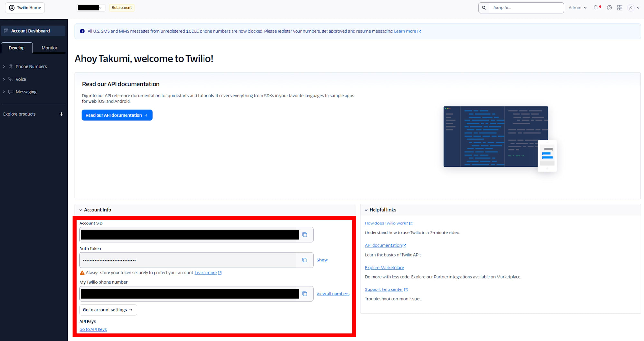
Task: Open the redacted account switcher dropdown
Action: tap(91, 8)
